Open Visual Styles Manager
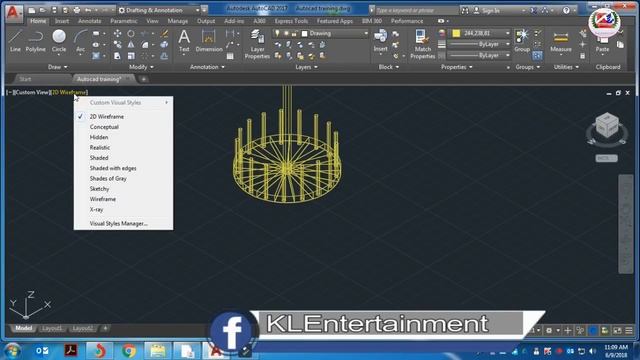 [x=119, y=224]
